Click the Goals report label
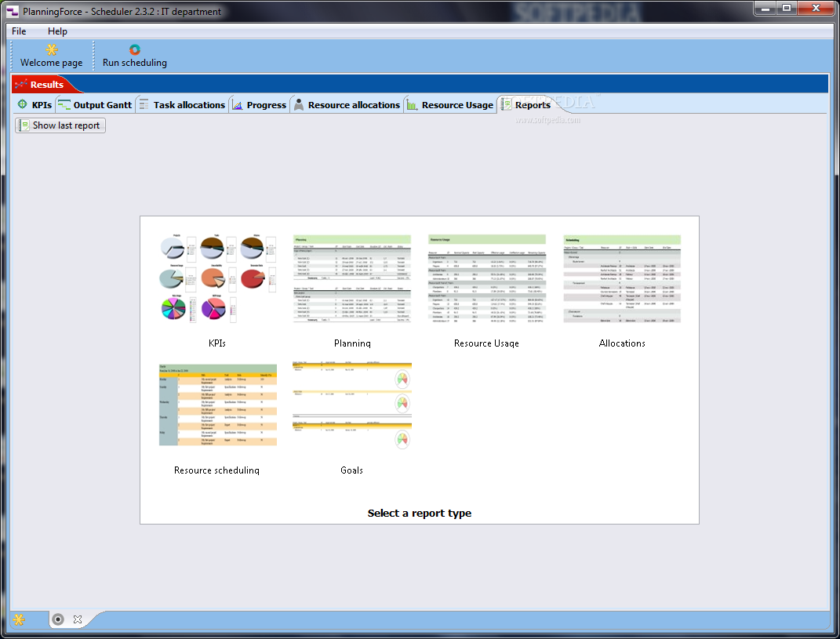 tap(351, 470)
